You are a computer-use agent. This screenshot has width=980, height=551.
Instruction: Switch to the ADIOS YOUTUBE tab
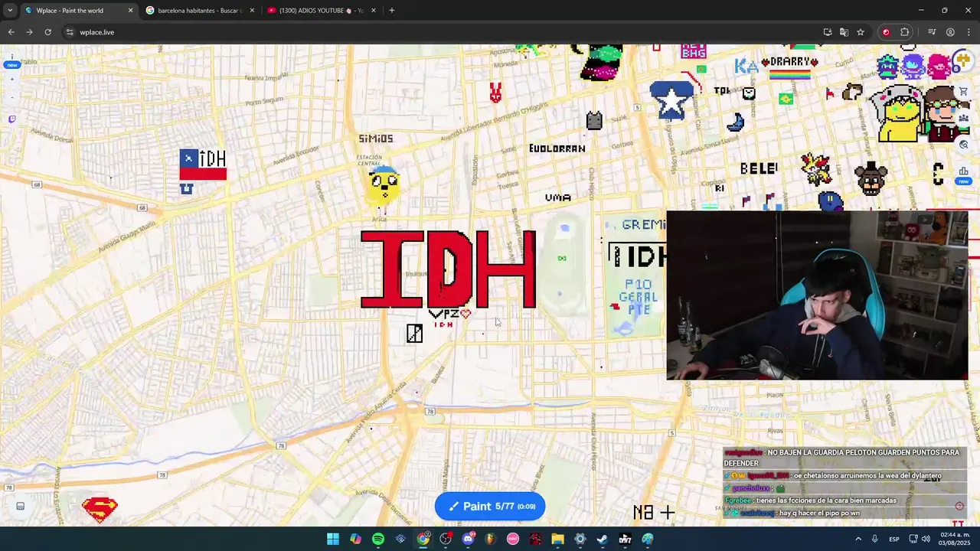(321, 11)
